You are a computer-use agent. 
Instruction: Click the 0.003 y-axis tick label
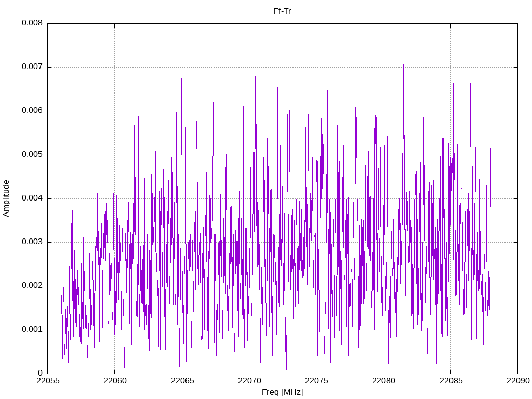point(32,242)
